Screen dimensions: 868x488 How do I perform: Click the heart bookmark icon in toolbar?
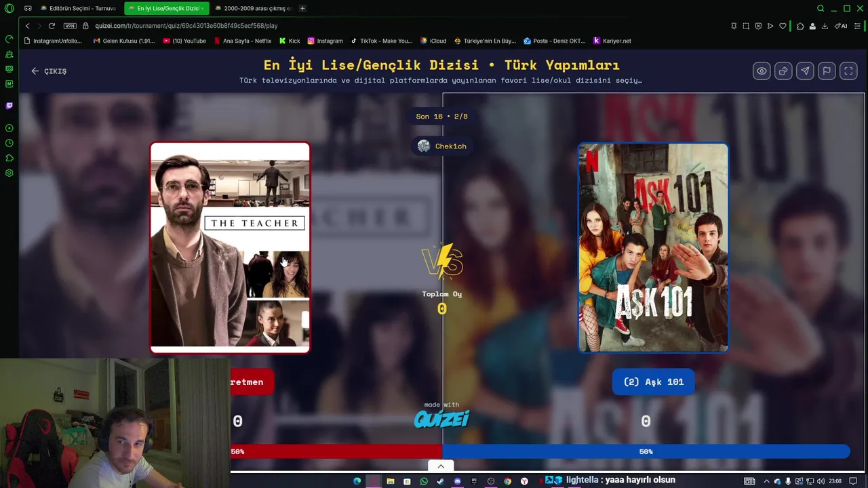pos(783,26)
